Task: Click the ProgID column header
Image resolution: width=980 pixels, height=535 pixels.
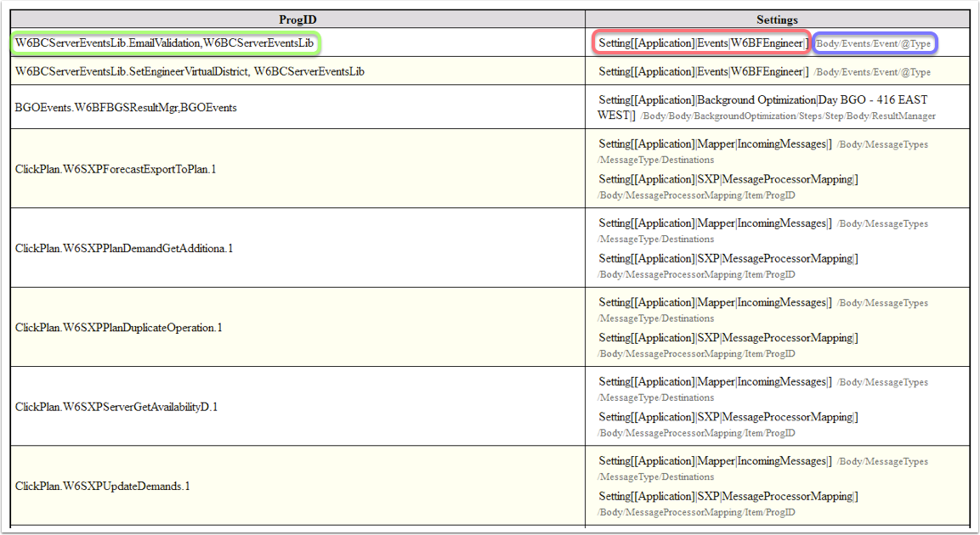Action: coord(296,19)
